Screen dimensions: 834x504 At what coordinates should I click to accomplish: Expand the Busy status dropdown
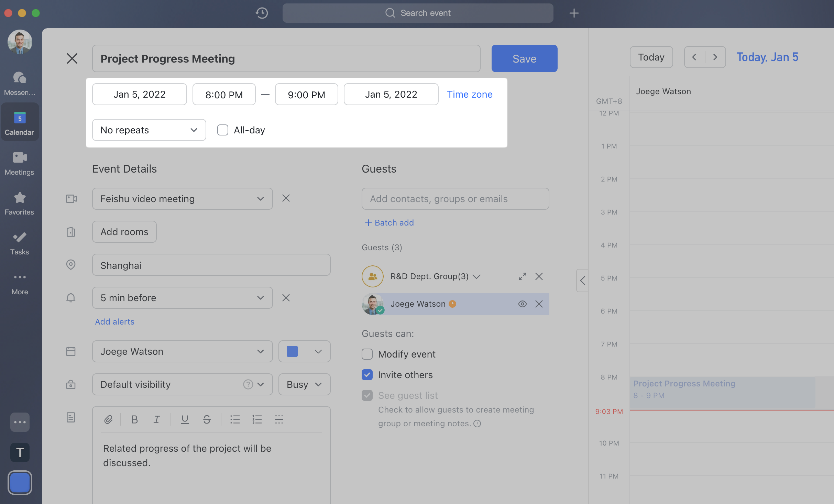(x=304, y=384)
